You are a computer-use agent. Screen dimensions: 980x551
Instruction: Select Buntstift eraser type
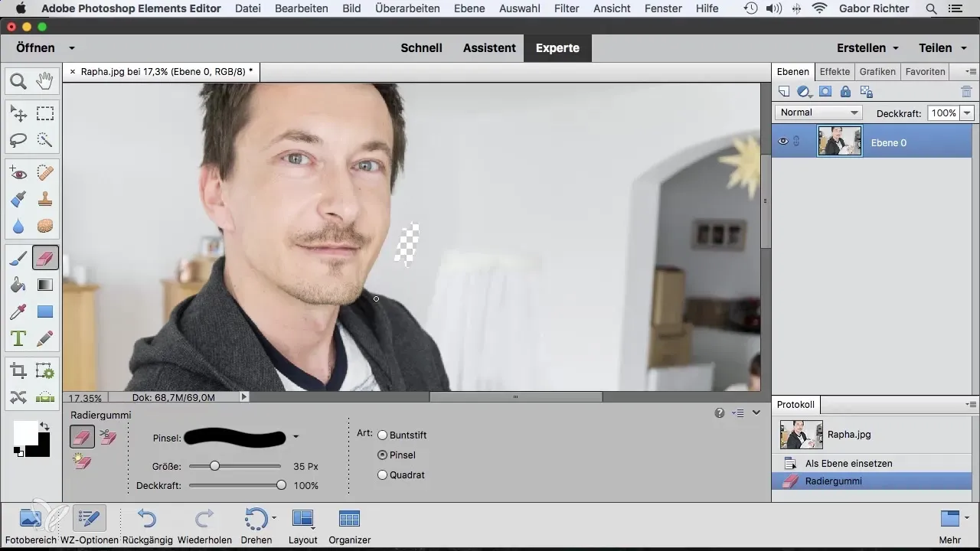(383, 435)
